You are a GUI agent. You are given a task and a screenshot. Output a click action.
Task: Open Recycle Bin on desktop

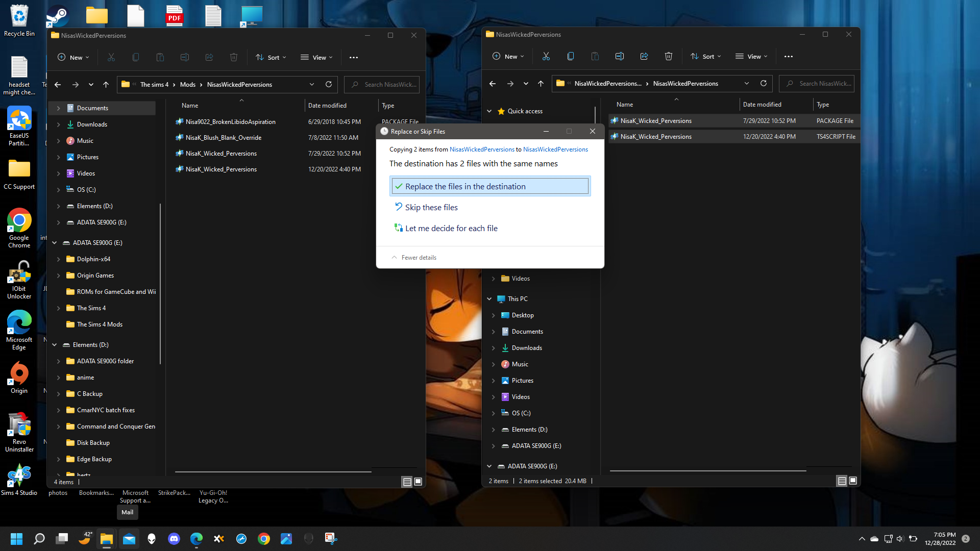click(19, 20)
